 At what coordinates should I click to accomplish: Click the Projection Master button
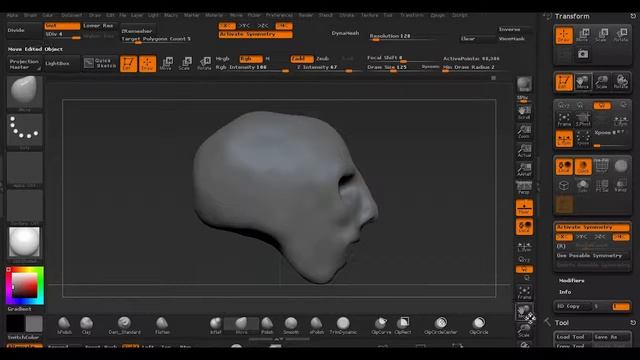[24, 64]
